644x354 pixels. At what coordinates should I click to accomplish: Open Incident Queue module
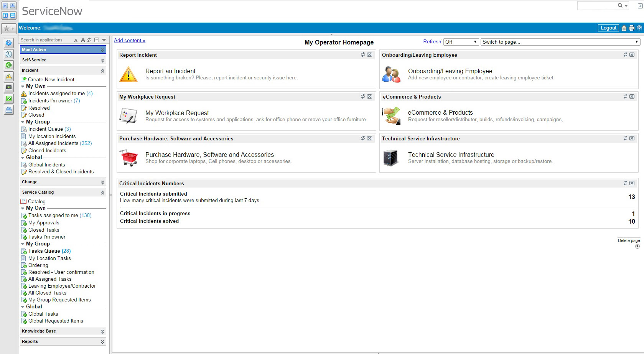[x=45, y=129]
